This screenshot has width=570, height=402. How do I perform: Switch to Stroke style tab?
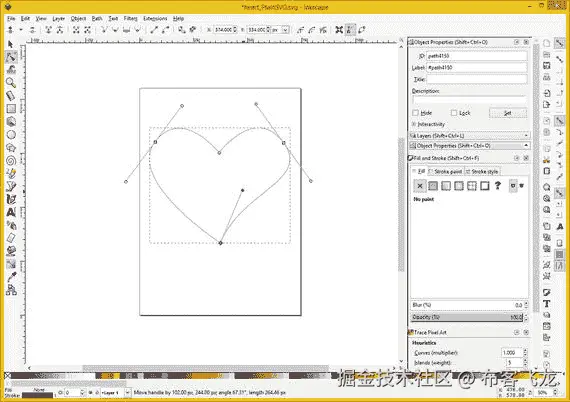(x=482, y=171)
